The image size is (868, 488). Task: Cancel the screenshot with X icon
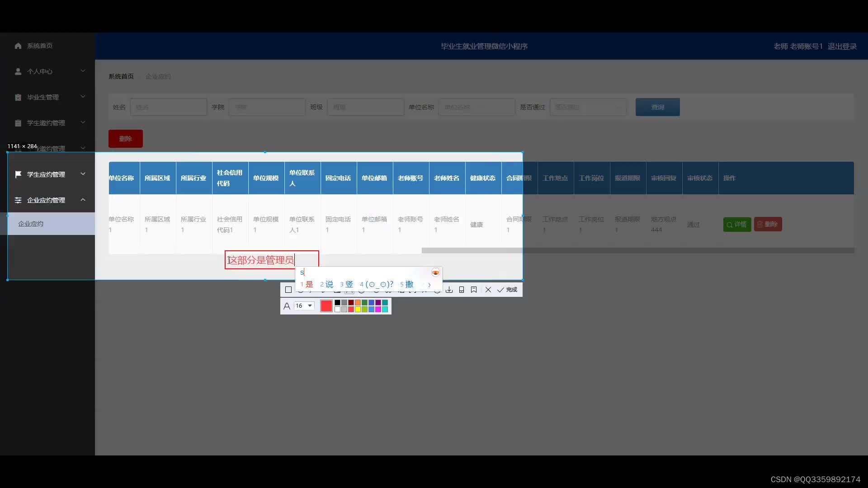(x=488, y=290)
